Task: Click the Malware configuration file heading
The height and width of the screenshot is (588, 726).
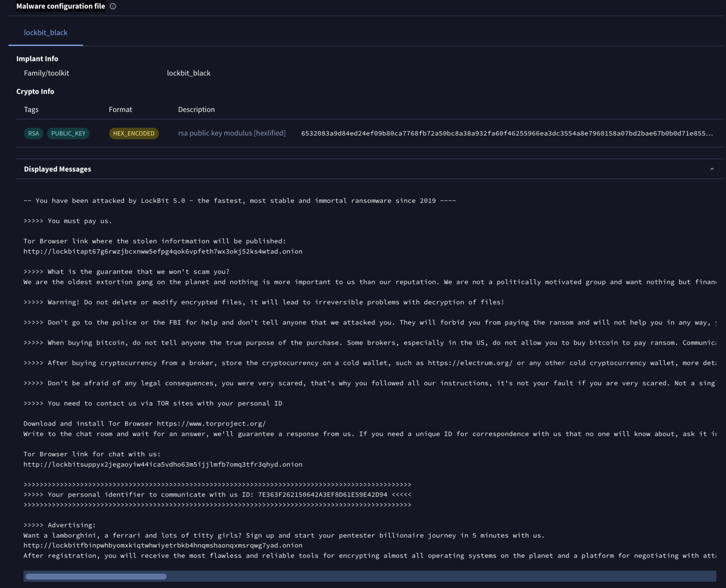Action: [x=61, y=6]
